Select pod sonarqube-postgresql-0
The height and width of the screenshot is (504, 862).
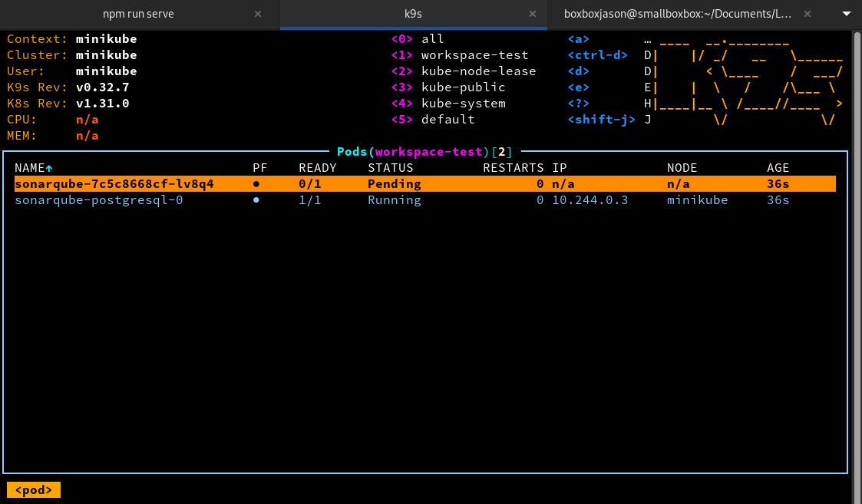[x=425, y=200]
